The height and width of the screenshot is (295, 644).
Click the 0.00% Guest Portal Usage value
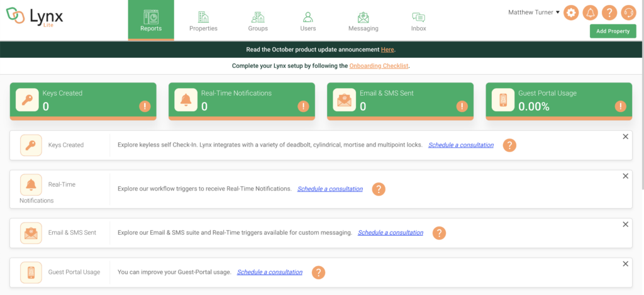pyautogui.click(x=533, y=107)
